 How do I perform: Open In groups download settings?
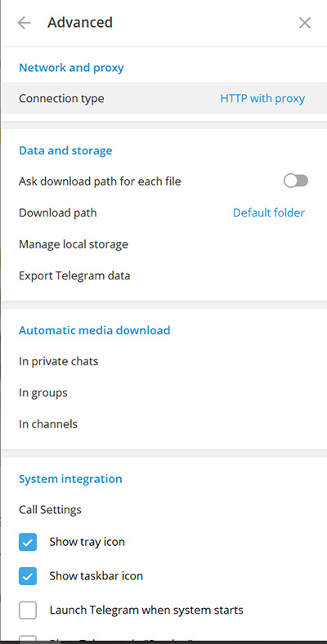pyautogui.click(x=163, y=392)
